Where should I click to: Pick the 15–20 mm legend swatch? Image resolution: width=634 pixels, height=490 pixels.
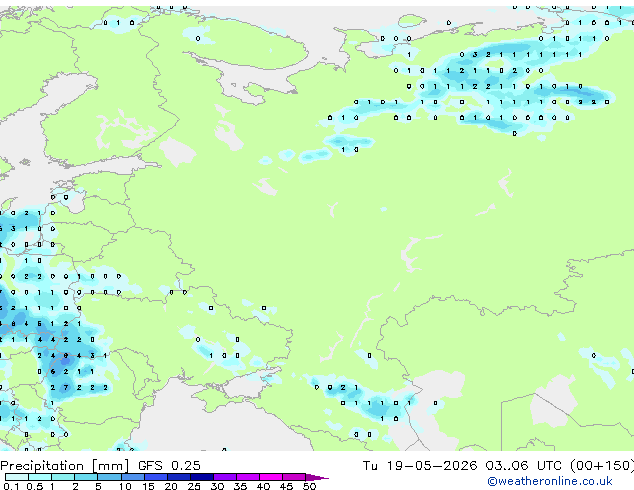click(155, 477)
